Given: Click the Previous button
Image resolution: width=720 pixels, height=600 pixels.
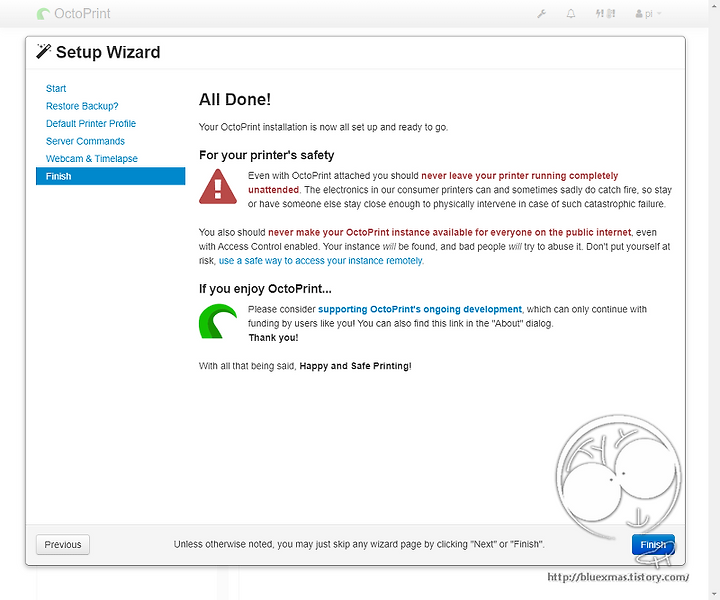Looking at the screenshot, I should (x=63, y=544).
